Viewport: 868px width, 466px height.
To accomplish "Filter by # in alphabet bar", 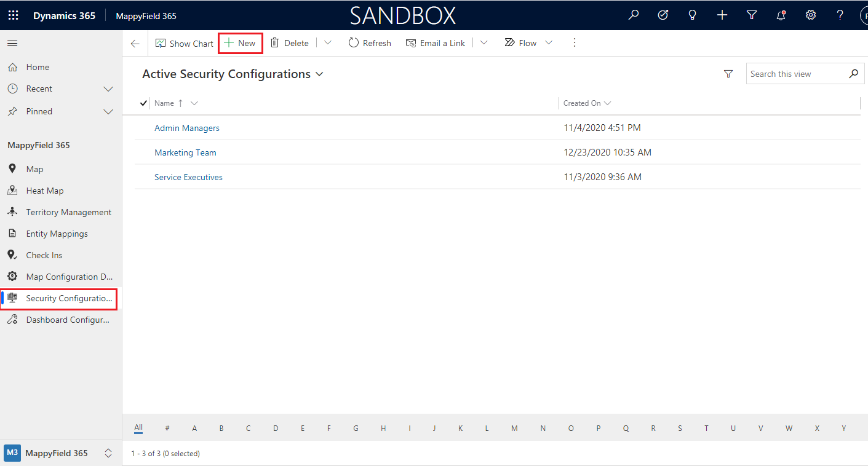I will click(x=167, y=428).
